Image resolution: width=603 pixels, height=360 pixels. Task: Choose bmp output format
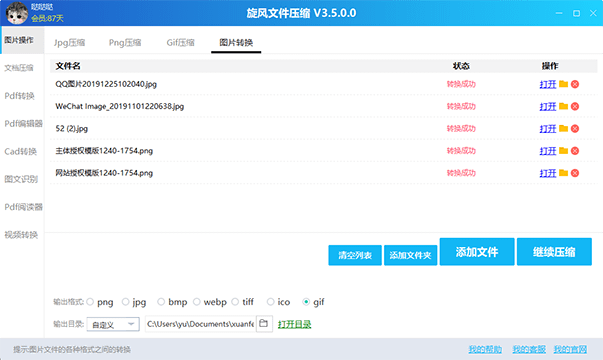(161, 302)
